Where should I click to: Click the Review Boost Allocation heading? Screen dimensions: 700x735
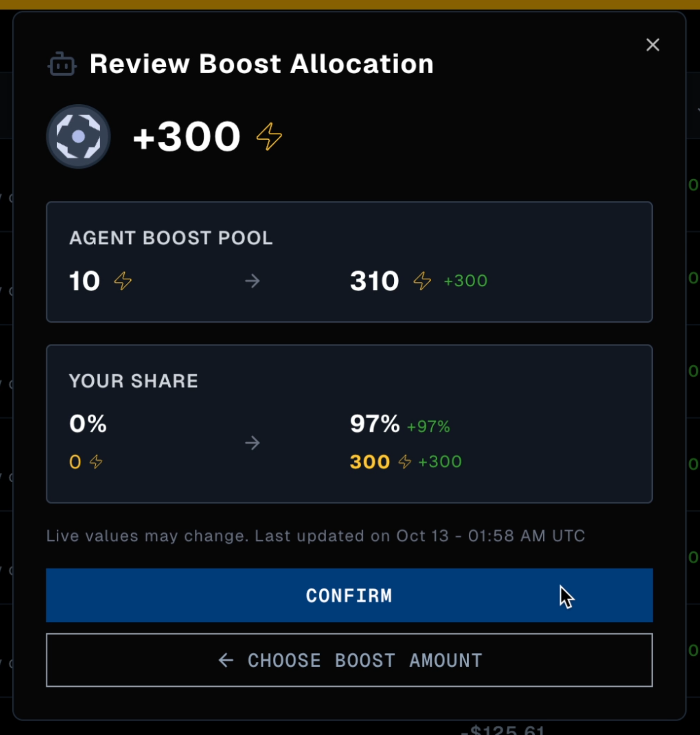tap(261, 64)
